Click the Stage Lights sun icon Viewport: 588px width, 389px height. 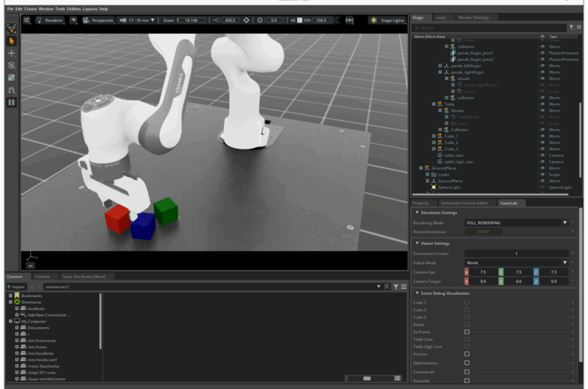(x=374, y=20)
